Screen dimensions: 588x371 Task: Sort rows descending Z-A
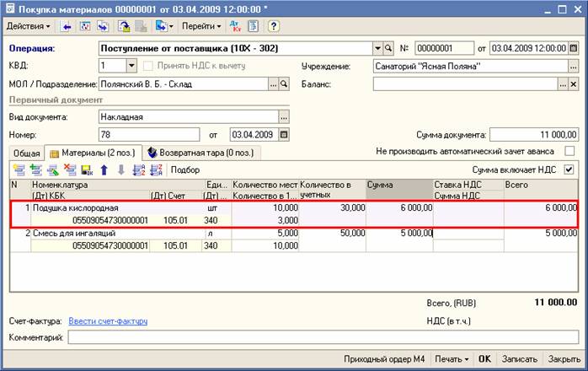pyautogui.click(x=155, y=169)
